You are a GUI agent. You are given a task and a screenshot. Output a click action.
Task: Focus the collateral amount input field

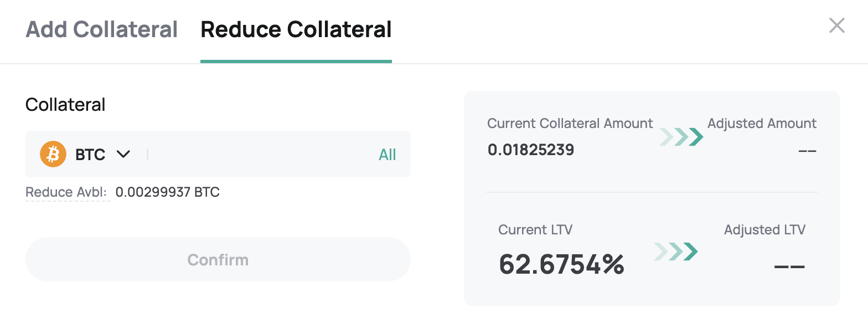point(261,154)
